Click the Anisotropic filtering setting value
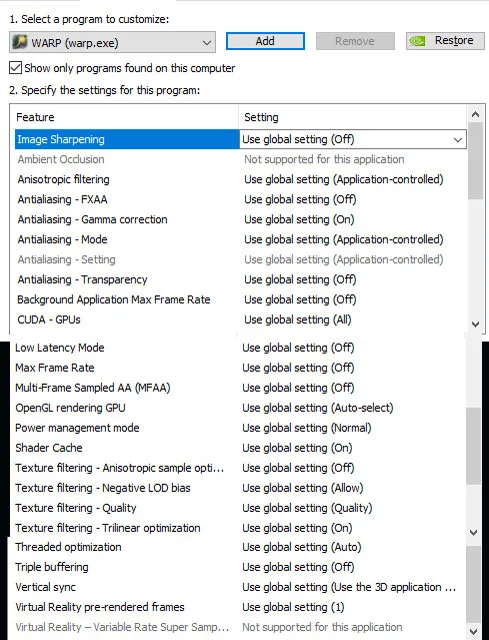The image size is (489, 640). click(344, 179)
